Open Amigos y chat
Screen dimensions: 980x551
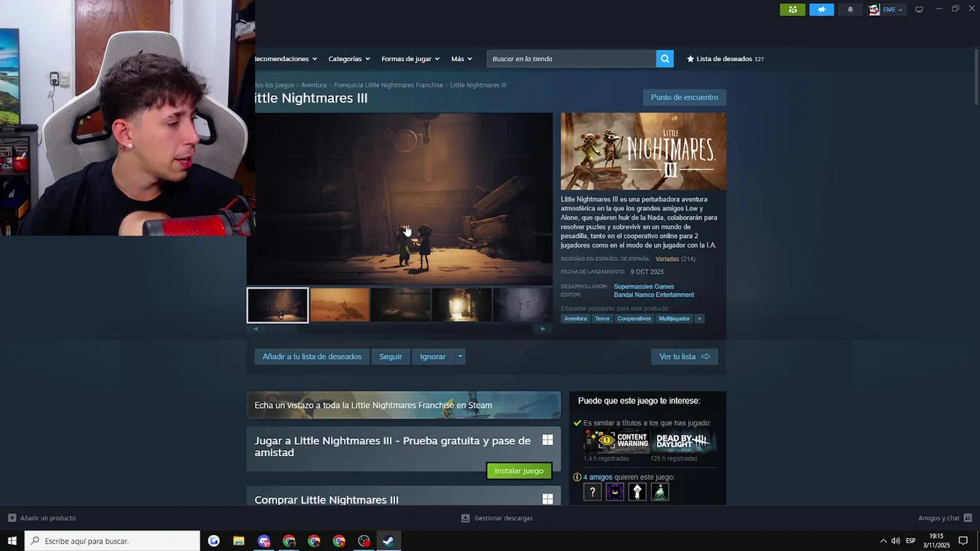(945, 518)
